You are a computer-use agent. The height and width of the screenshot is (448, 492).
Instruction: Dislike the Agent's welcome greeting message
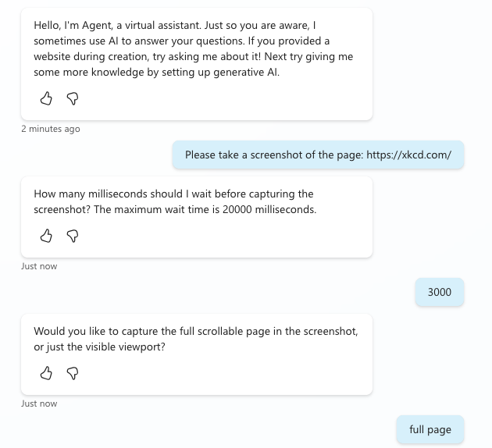(72, 98)
